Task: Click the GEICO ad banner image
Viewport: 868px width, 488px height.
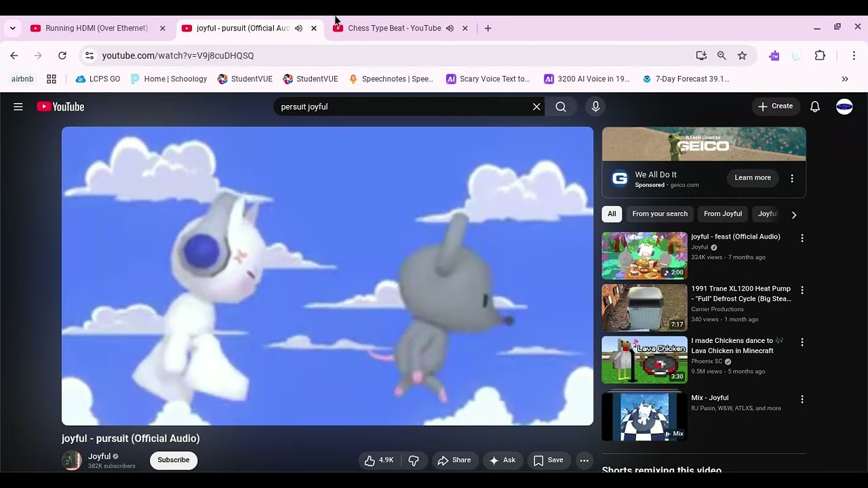Action: pyautogui.click(x=704, y=144)
